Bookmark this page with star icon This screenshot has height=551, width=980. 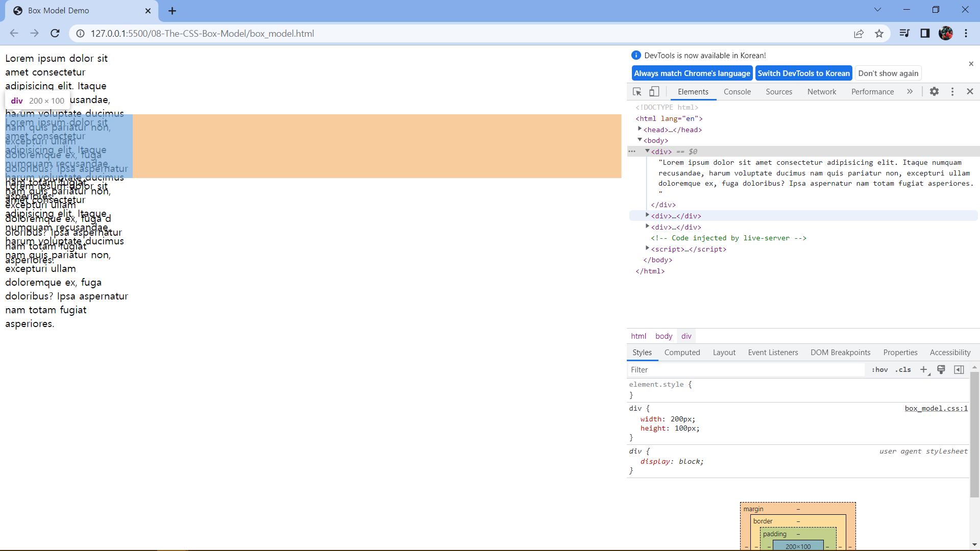(x=879, y=34)
